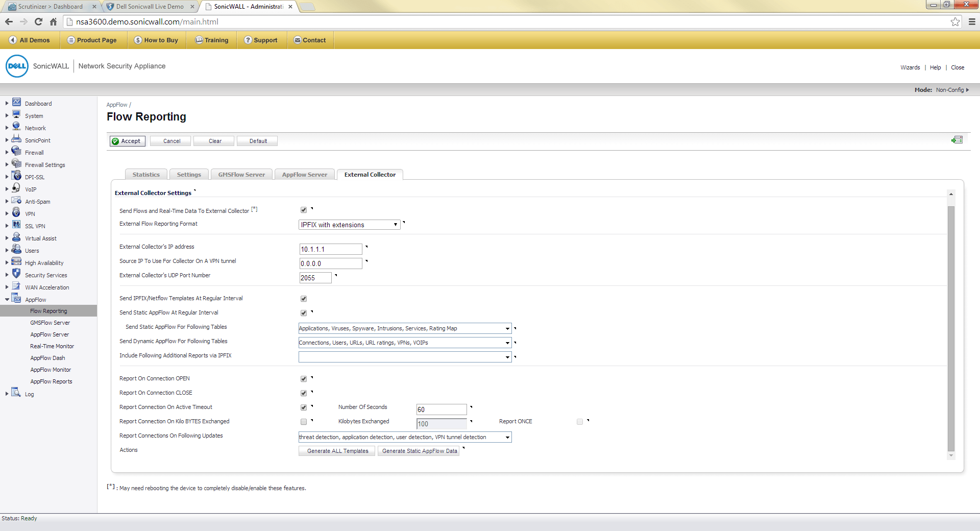This screenshot has width=980, height=531.
Task: Click Generate Static AppFlow Data button
Action: click(x=419, y=451)
